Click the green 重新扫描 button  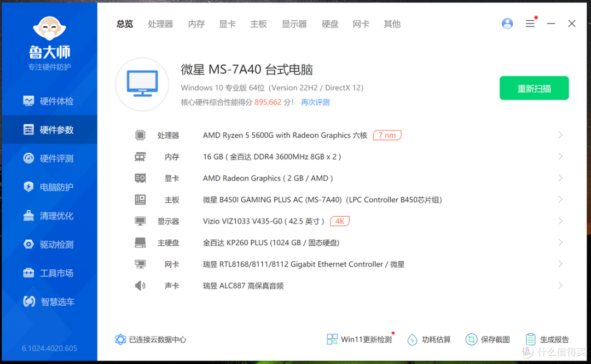pos(534,88)
